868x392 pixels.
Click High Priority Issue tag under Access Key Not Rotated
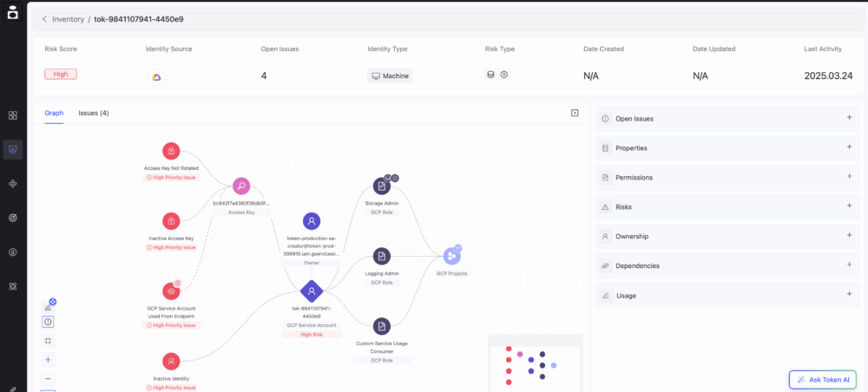171,177
